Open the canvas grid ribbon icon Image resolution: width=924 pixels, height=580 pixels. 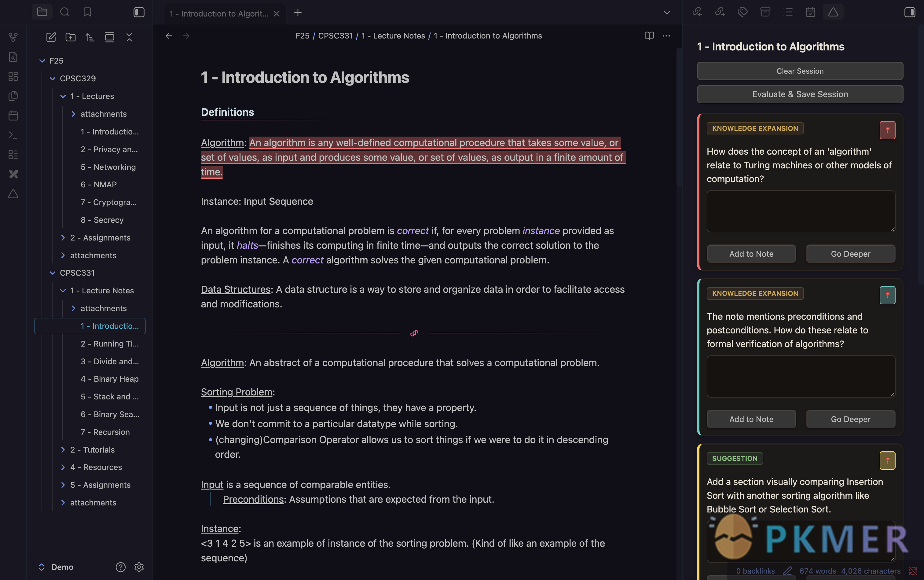click(13, 76)
